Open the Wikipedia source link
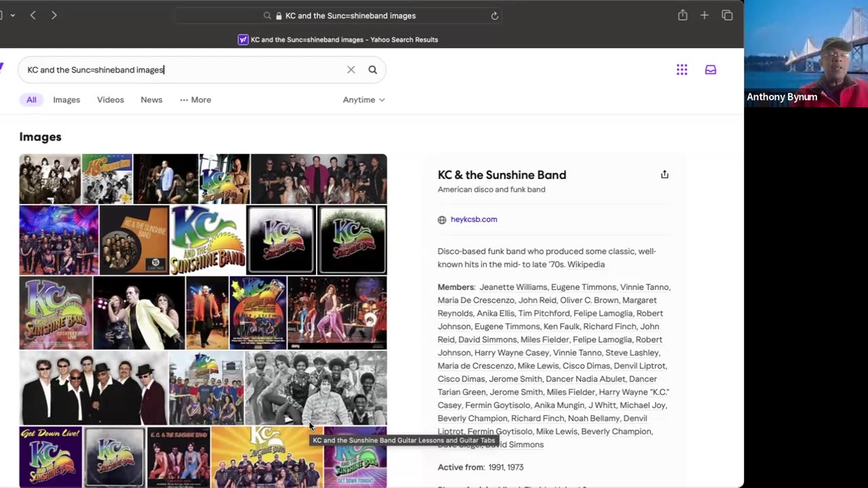868x488 pixels. pyautogui.click(x=587, y=264)
